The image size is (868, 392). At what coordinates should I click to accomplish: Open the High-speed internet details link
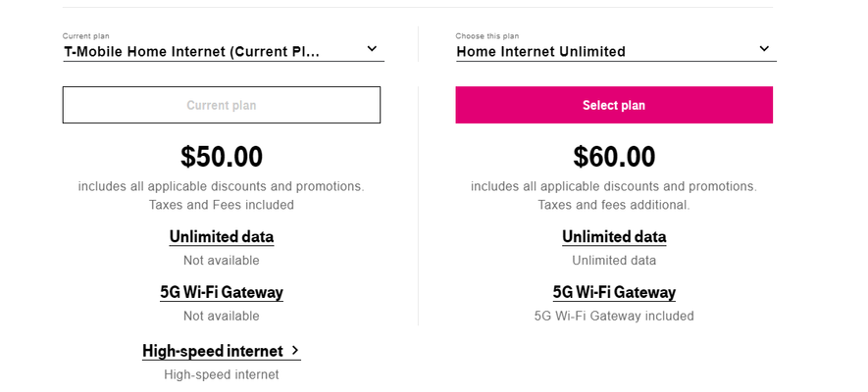tap(213, 351)
